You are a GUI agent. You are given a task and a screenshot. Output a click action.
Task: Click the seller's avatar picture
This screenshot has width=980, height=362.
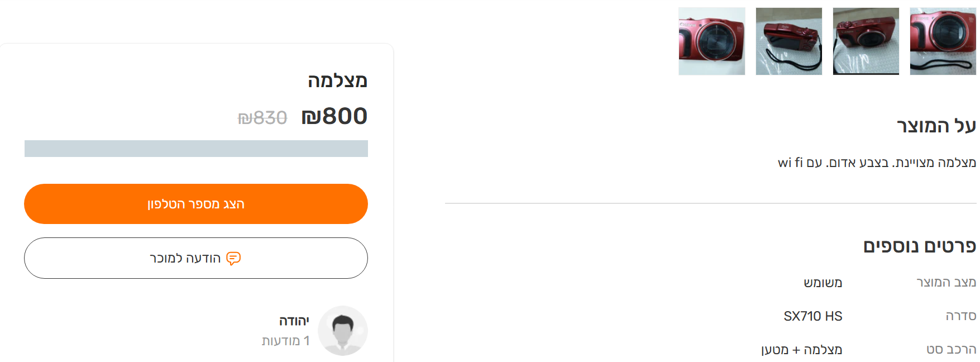(x=342, y=330)
